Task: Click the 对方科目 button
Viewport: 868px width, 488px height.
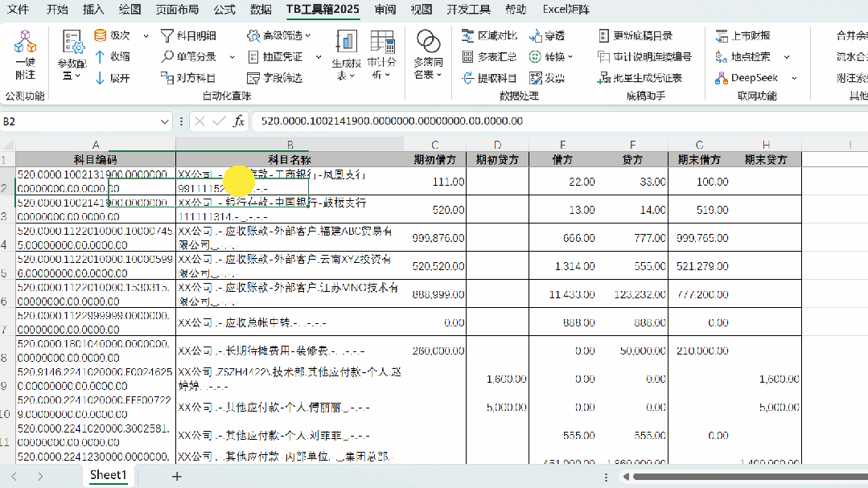Action: (x=188, y=78)
